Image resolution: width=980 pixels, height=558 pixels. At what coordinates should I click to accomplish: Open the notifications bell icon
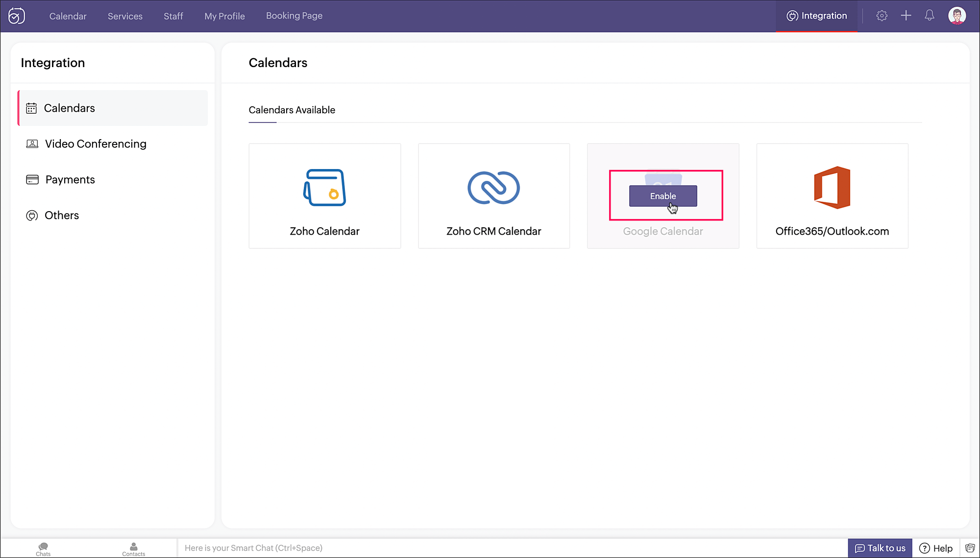tap(930, 16)
